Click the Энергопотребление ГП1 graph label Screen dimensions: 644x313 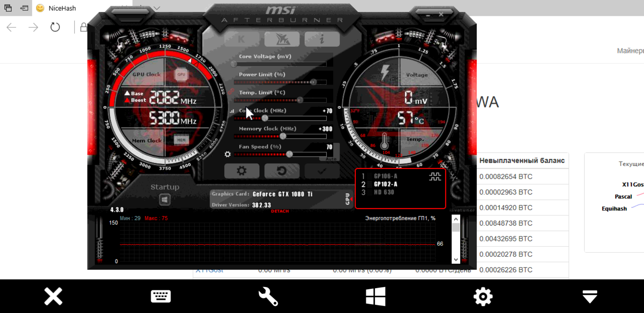tap(400, 218)
